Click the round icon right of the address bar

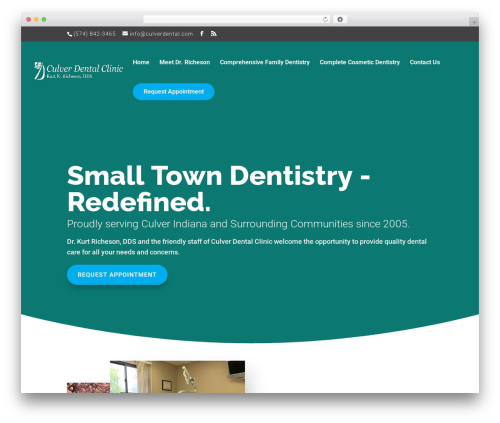(x=340, y=20)
